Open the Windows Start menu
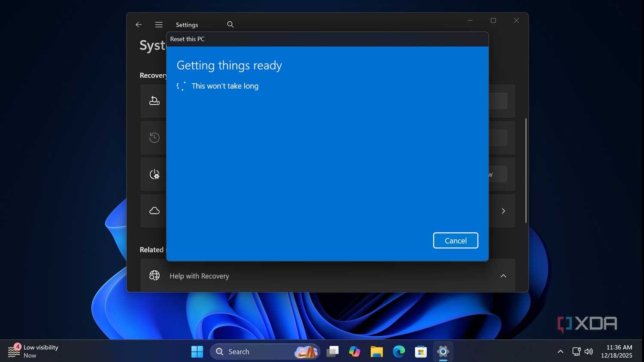644x362 pixels. tap(197, 352)
